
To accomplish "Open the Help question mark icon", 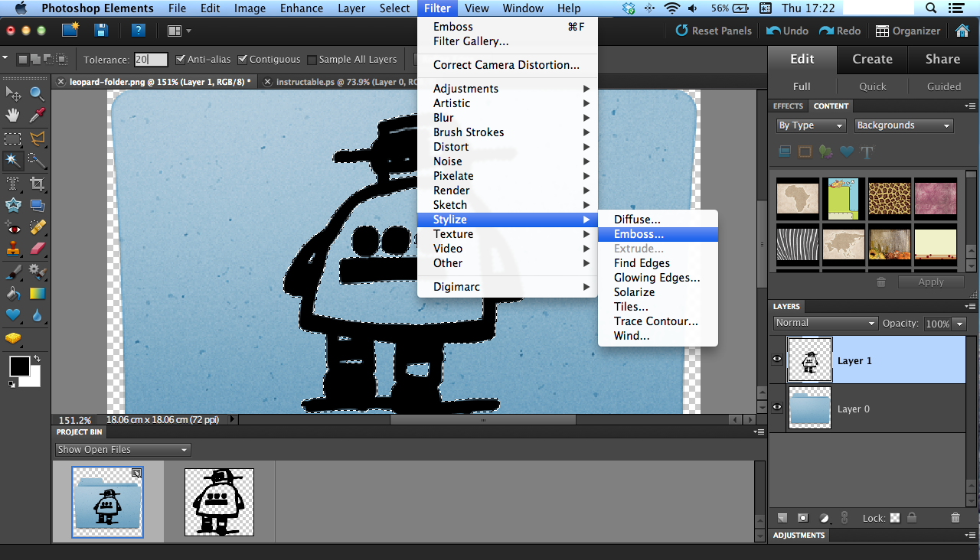I will click(x=138, y=31).
